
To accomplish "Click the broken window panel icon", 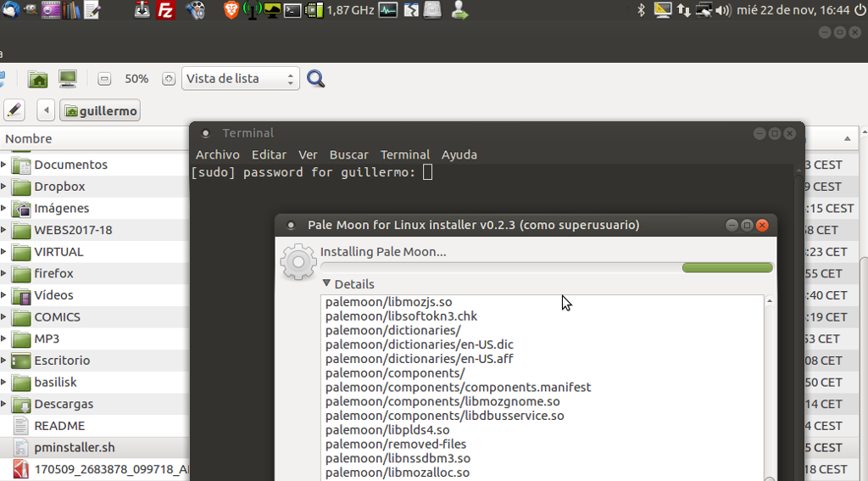I will pos(411,10).
